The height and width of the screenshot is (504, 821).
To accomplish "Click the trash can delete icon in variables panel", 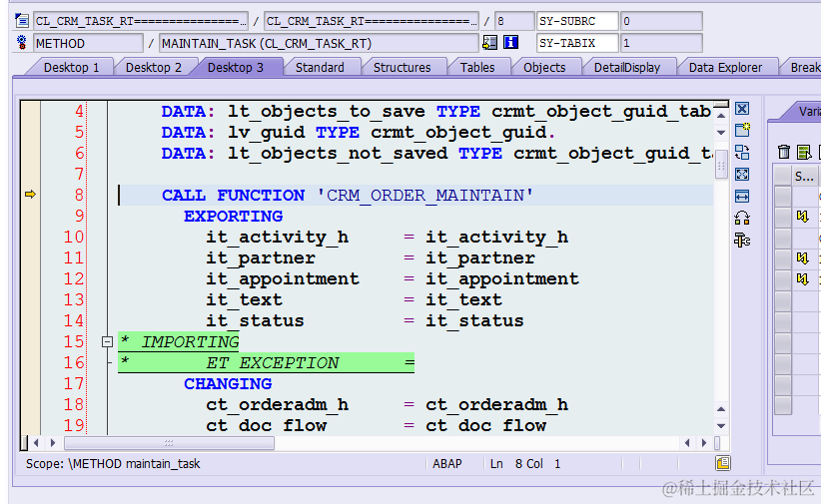I will pyautogui.click(x=784, y=152).
